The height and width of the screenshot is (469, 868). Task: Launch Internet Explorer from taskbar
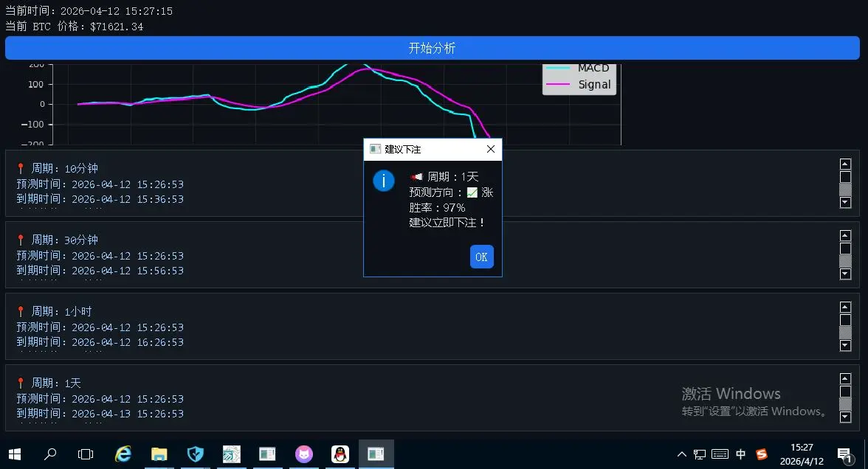coord(123,454)
